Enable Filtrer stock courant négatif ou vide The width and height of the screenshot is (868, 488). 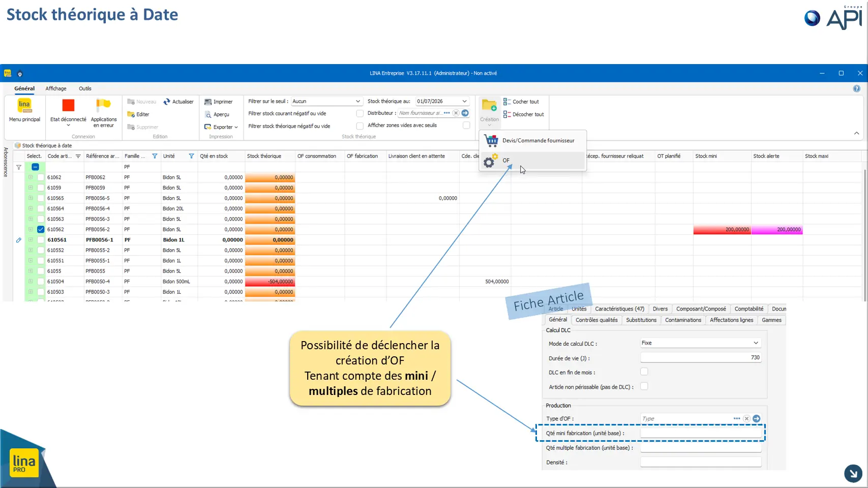360,113
